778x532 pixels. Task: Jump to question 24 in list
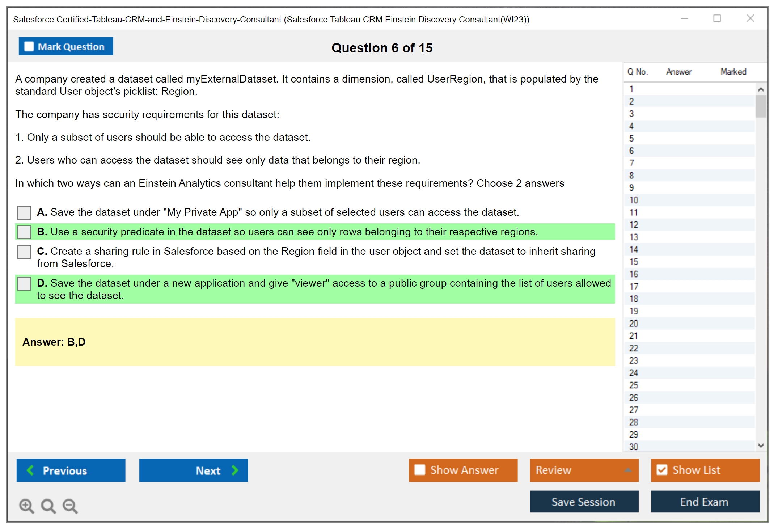click(634, 373)
